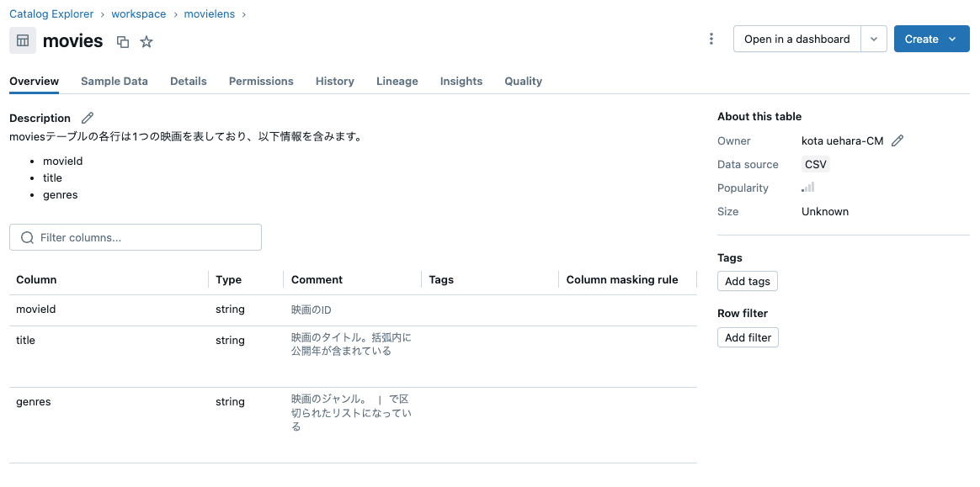Click the Add filter button under Row filter
Viewport: 980px width, 487px height.
[748, 337]
